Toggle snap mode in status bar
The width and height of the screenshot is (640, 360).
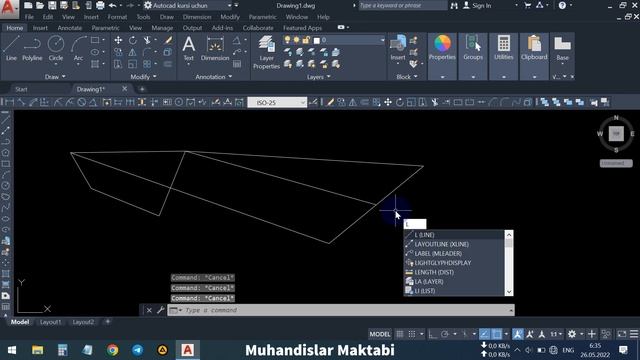tap(412, 334)
